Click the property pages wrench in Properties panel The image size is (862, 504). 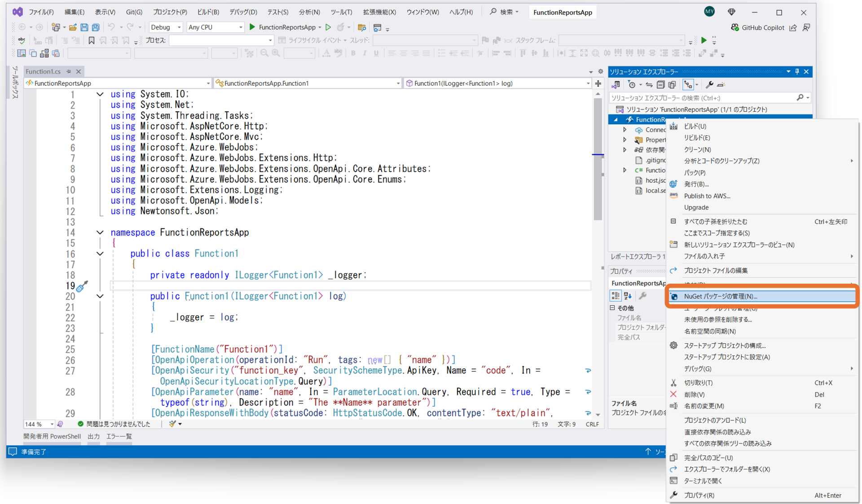642,295
